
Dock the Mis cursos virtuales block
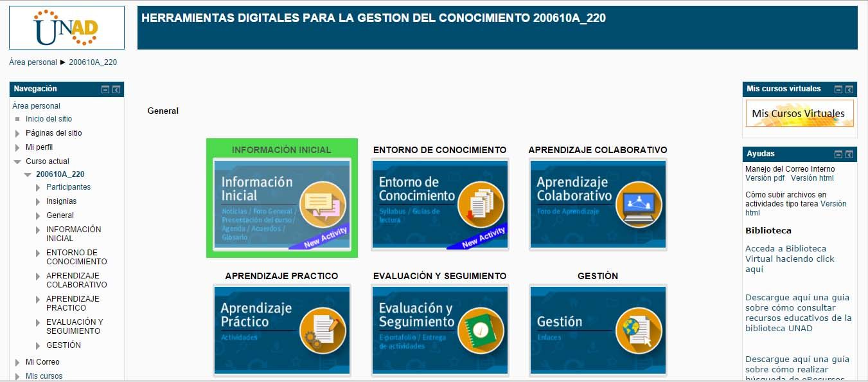[x=849, y=89]
